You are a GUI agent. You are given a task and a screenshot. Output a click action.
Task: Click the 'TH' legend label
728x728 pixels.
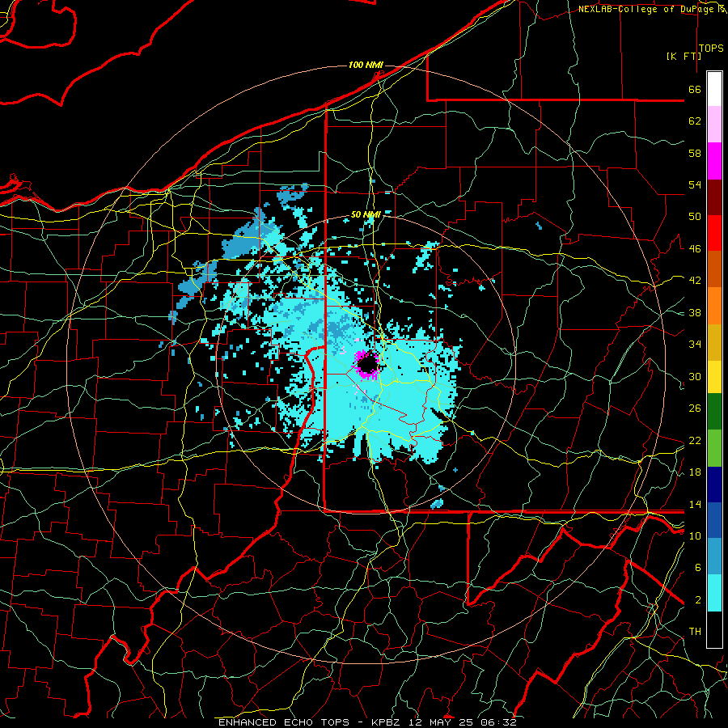[695, 632]
